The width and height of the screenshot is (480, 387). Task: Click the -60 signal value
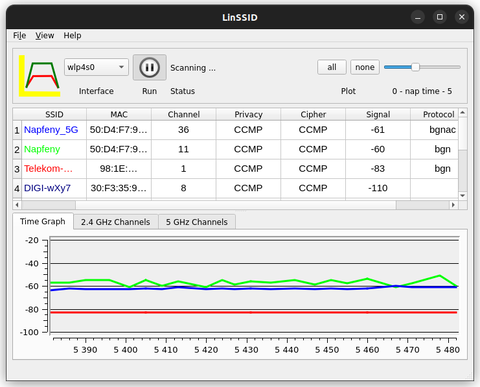coord(378,149)
